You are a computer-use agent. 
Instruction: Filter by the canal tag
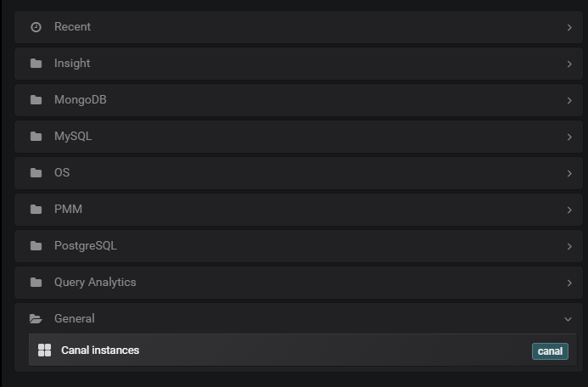click(550, 351)
